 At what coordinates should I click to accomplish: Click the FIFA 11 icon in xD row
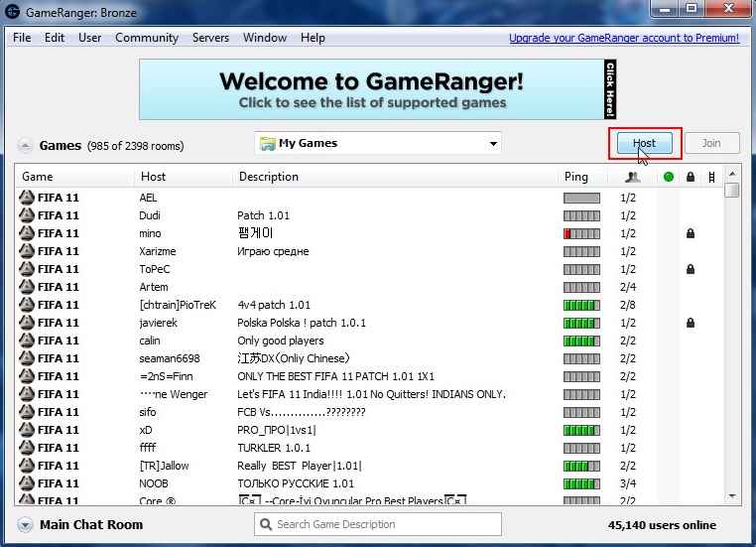pyautogui.click(x=27, y=429)
